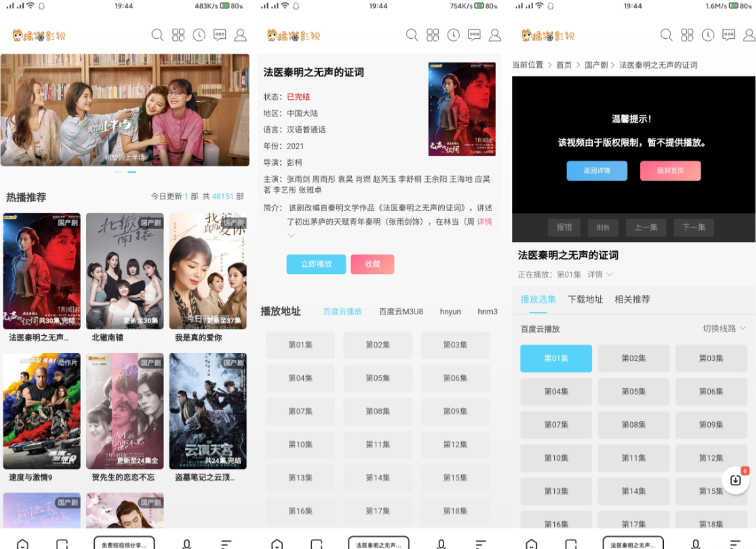The image size is (756, 549).
Task: Select the hnm3 source tab
Action: pos(488,312)
